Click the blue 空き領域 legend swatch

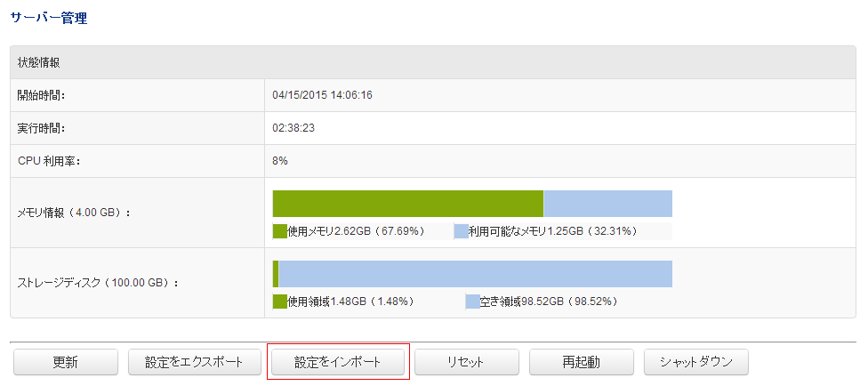[472, 302]
